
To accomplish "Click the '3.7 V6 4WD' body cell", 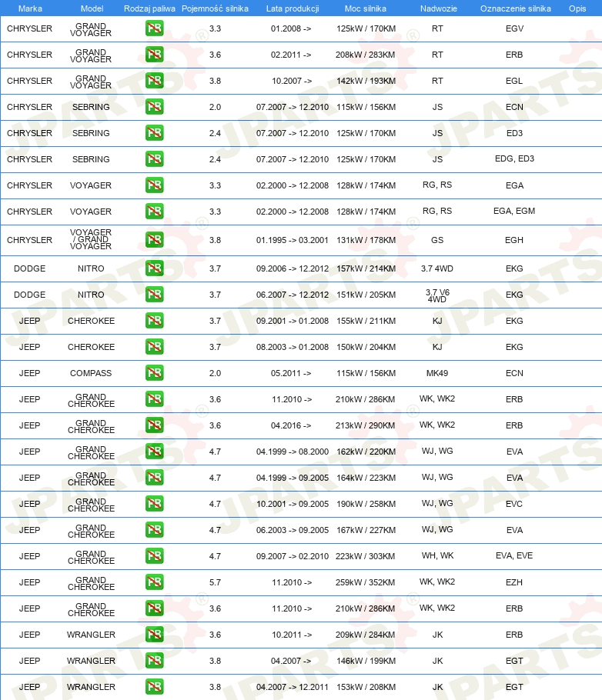I will [437, 295].
